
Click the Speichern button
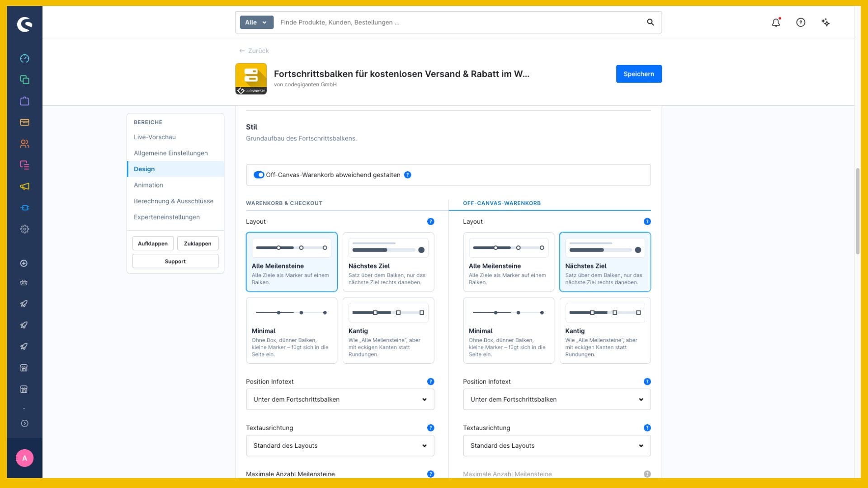coord(639,74)
